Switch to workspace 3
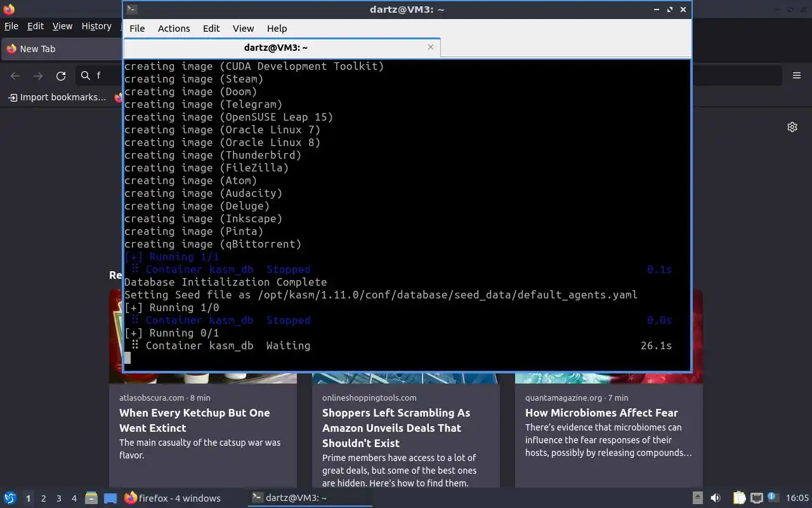The height and width of the screenshot is (508, 812). click(x=58, y=498)
